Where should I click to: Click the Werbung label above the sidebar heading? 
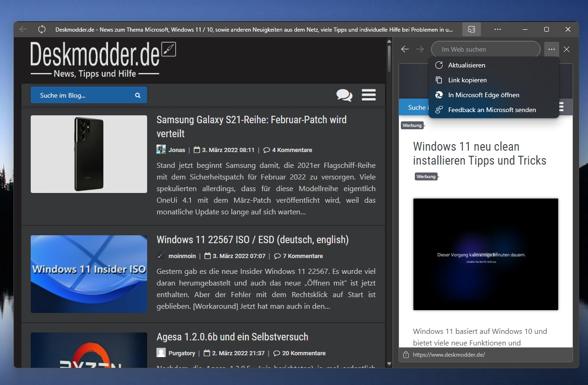(412, 125)
